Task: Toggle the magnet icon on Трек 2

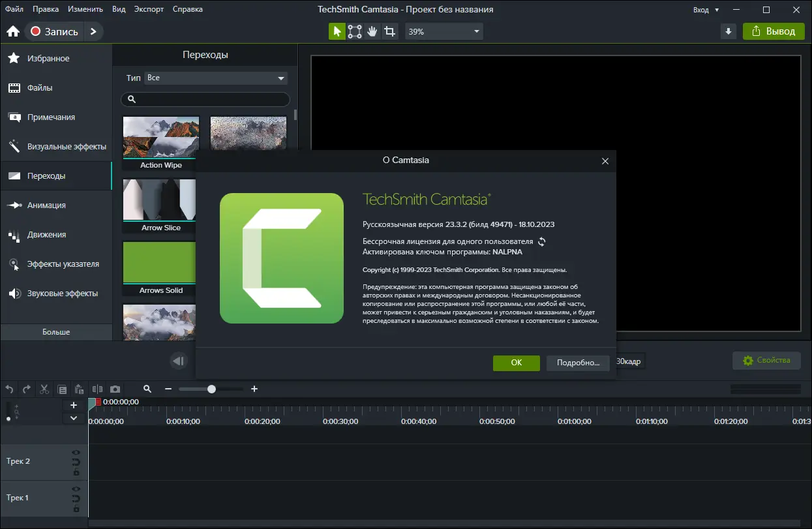Action: (x=76, y=462)
